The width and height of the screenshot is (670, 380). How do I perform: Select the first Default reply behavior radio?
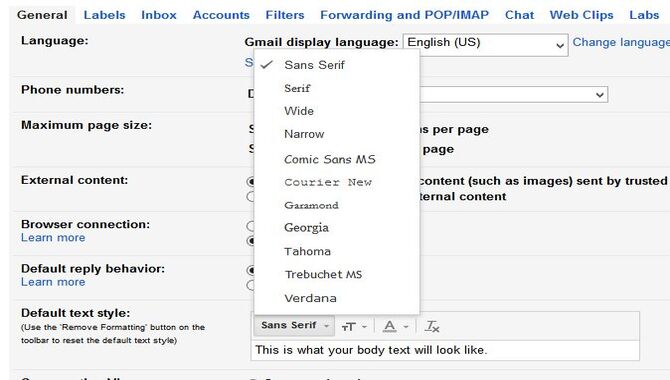[x=251, y=270]
